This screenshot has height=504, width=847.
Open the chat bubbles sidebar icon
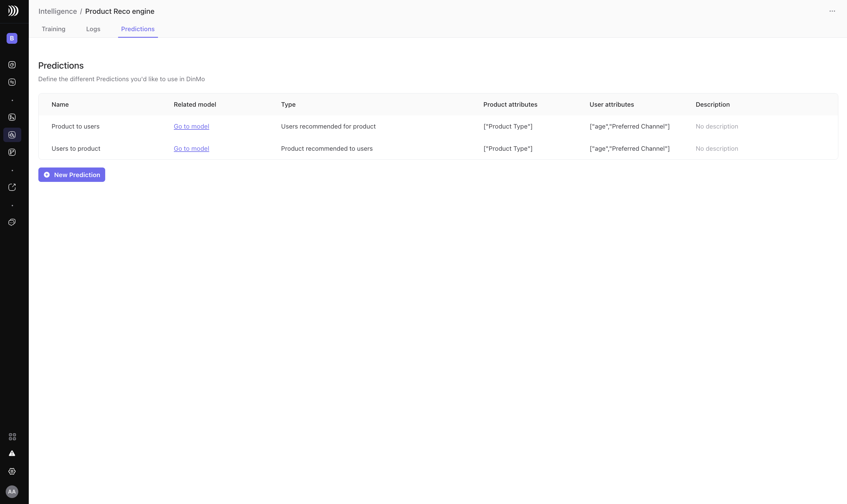pyautogui.click(x=12, y=222)
